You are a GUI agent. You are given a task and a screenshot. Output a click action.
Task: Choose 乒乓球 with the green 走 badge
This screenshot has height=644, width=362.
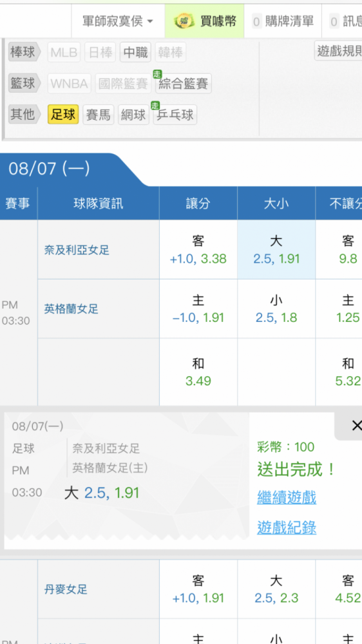(175, 115)
